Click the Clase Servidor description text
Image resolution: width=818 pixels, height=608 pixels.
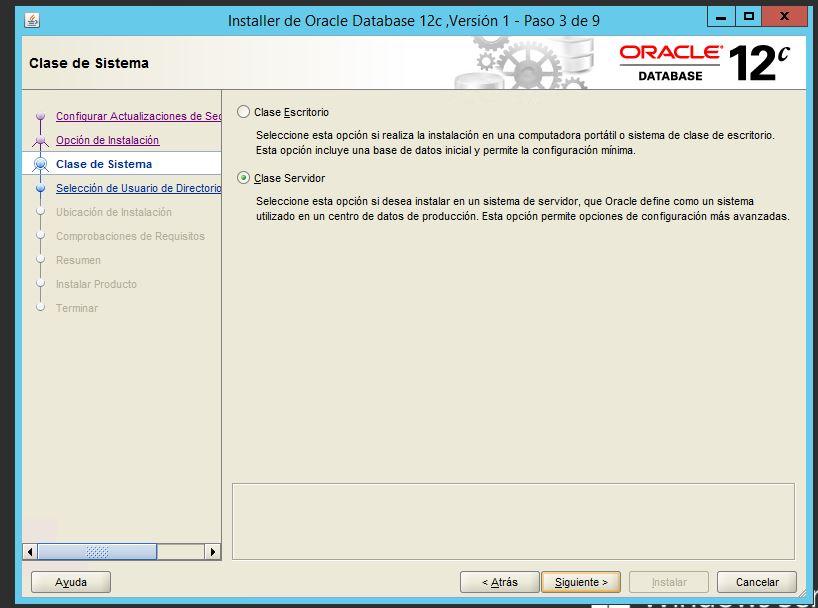(523, 209)
